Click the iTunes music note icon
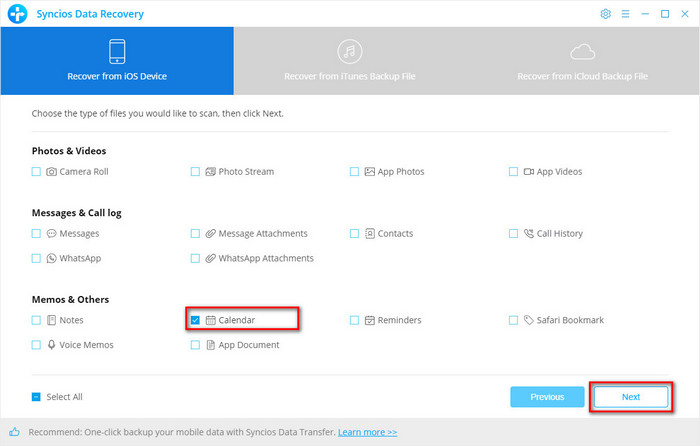This screenshot has height=446, width=700. [350, 51]
